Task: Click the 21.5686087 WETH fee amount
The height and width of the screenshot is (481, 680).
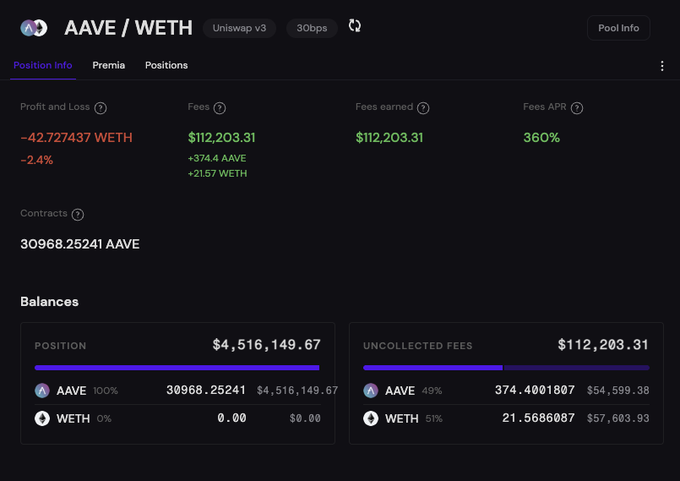Action: (x=538, y=418)
